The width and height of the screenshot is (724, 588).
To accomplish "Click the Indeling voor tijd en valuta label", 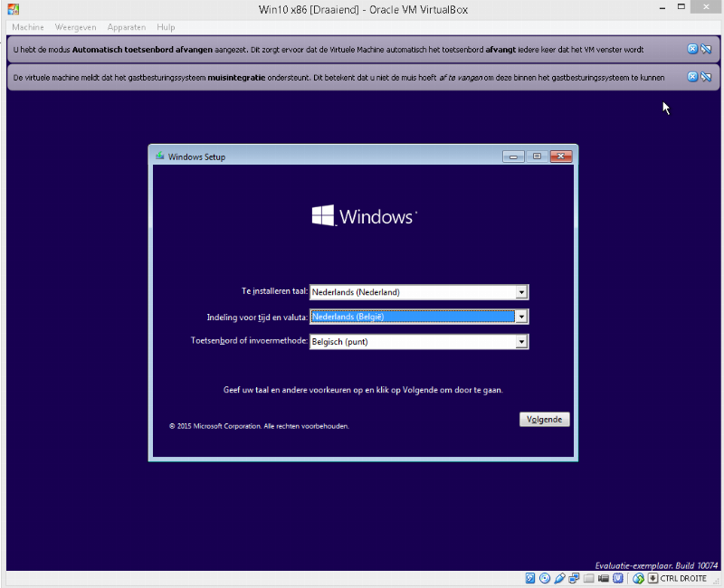I will point(257,318).
